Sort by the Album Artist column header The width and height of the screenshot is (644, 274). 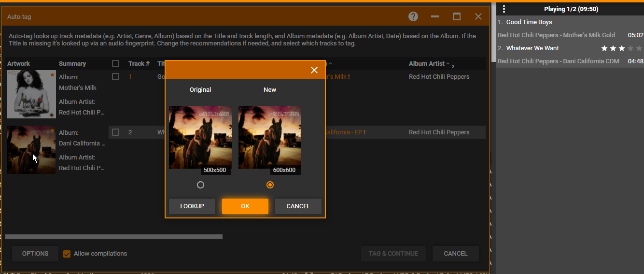(x=426, y=63)
